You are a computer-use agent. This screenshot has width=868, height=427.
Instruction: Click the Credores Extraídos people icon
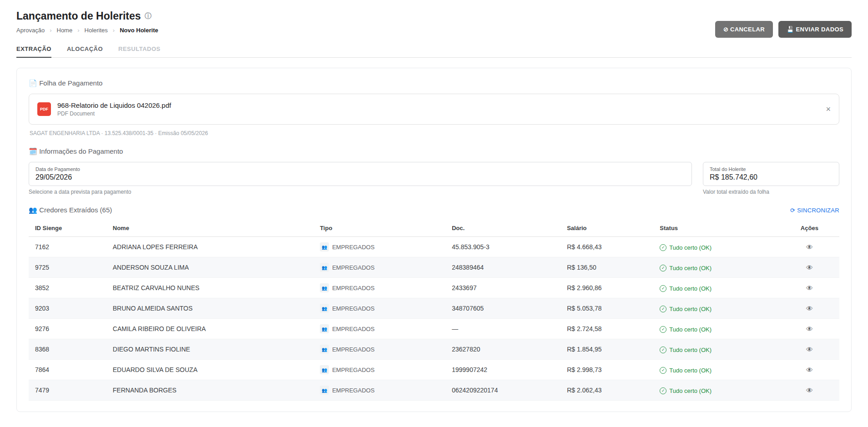click(x=33, y=210)
